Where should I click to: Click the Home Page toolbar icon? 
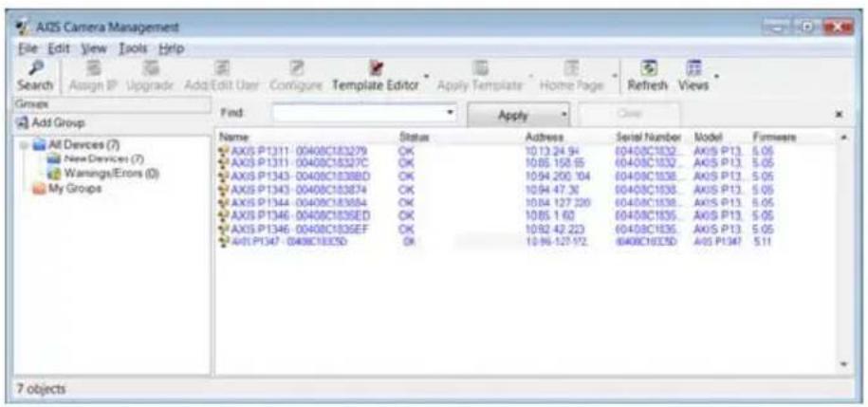coord(571,67)
